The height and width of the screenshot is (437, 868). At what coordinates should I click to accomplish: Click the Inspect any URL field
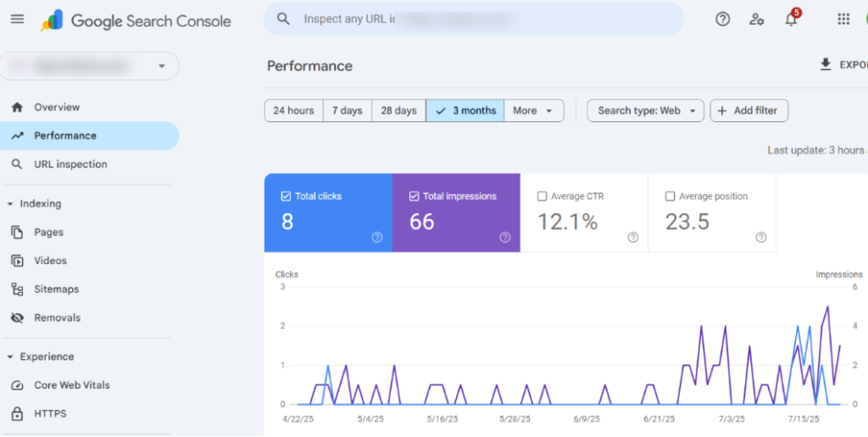[474, 19]
